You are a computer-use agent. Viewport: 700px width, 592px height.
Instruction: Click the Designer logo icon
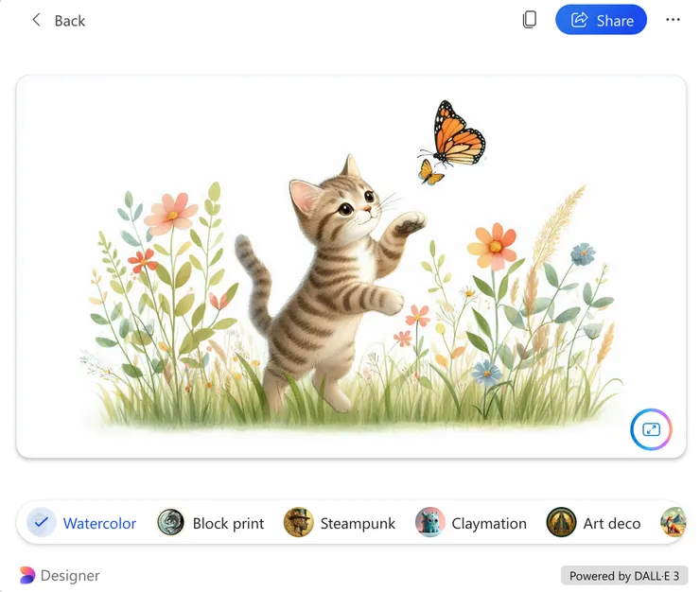tap(27, 575)
